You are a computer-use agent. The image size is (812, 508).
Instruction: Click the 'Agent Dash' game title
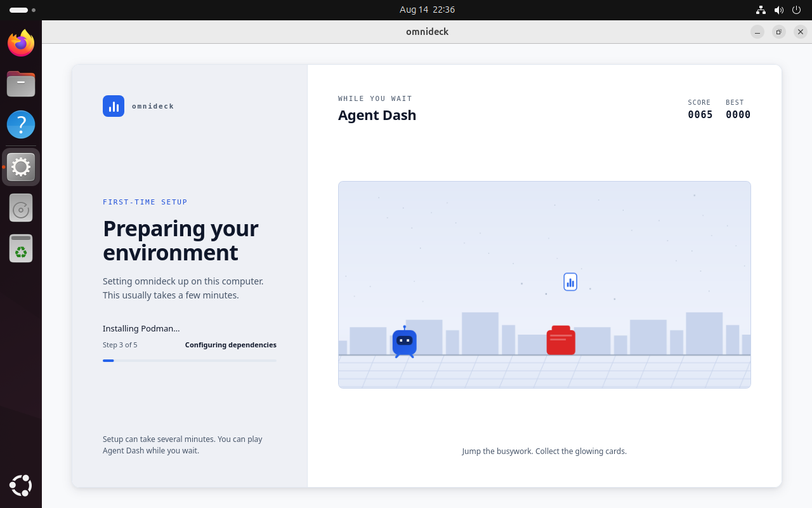(x=377, y=115)
